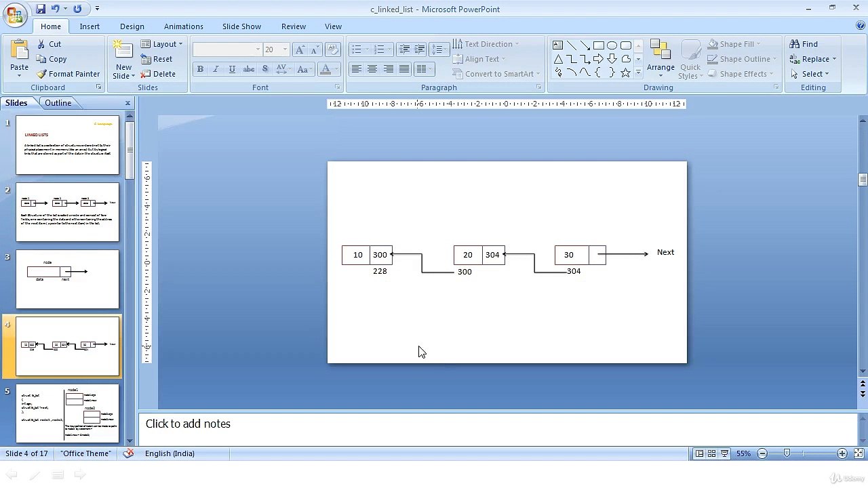Click the Replace button in Editing group
This screenshot has width=868, height=488.
(x=814, y=59)
